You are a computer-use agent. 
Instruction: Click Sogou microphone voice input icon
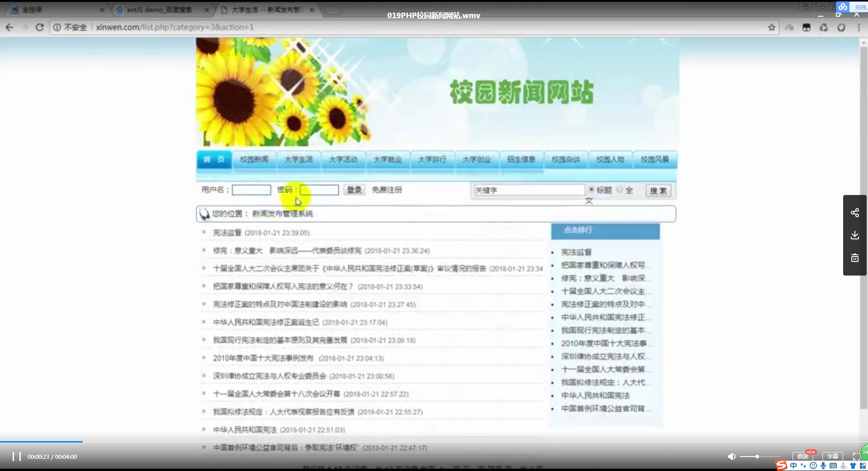click(823, 466)
